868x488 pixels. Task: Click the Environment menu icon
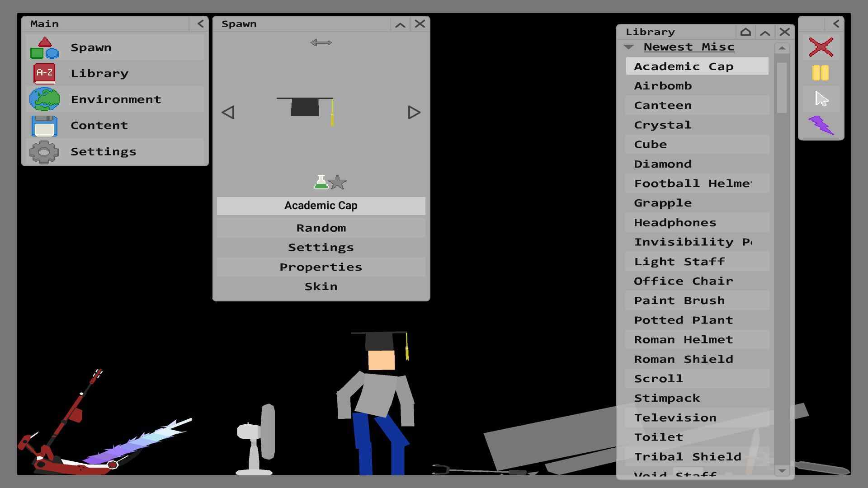point(45,99)
